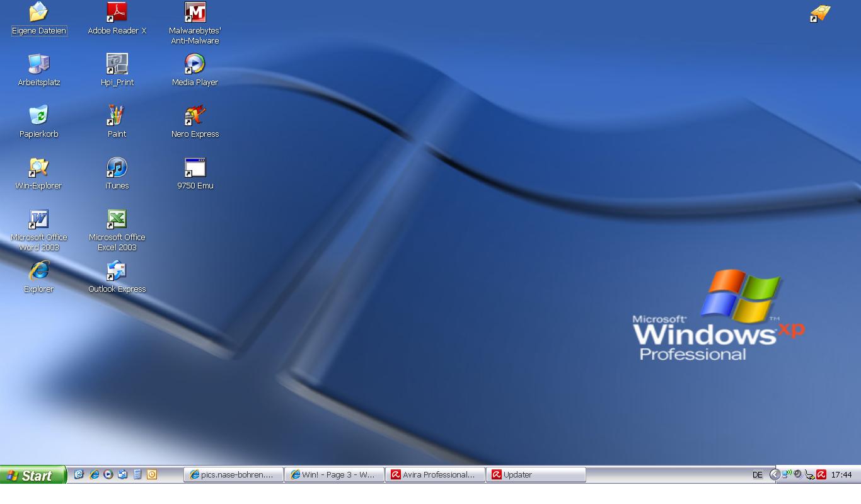Click the safely remove hardware tray icon
Viewport: 861px width, 504px height.
(810, 474)
